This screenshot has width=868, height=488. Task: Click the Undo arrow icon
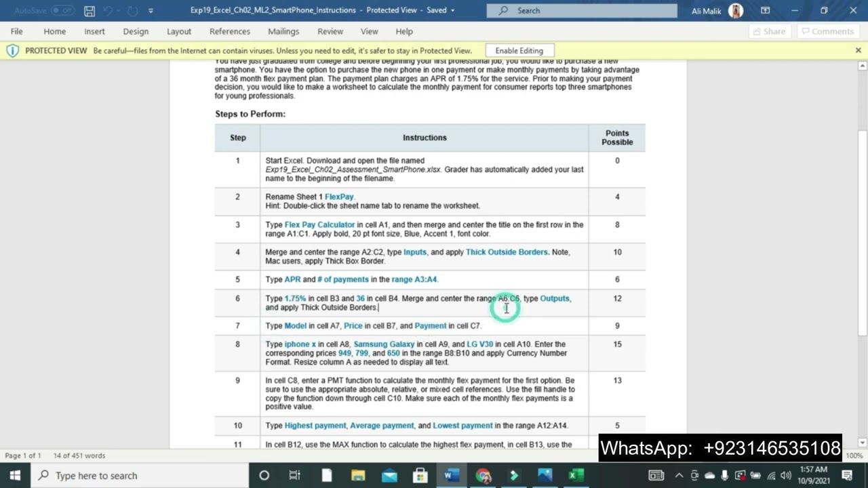click(108, 11)
